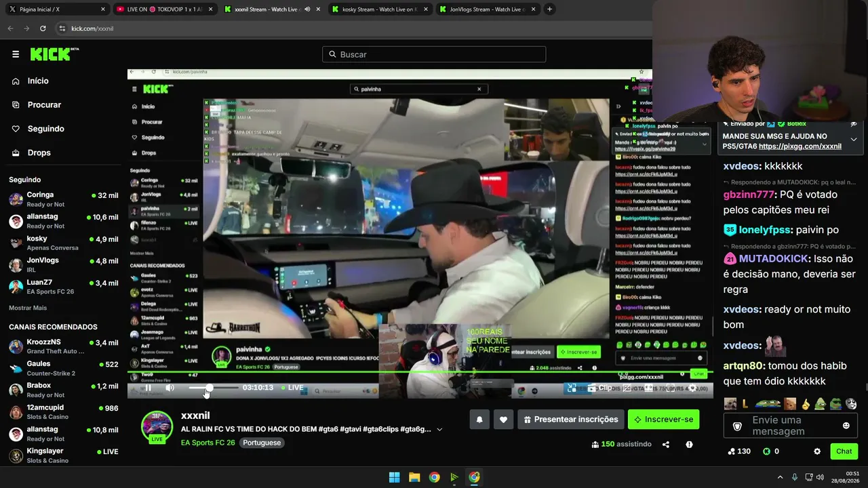Mute the xxxnil tab audio icon
This screenshot has height=488, width=868.
click(x=307, y=9)
